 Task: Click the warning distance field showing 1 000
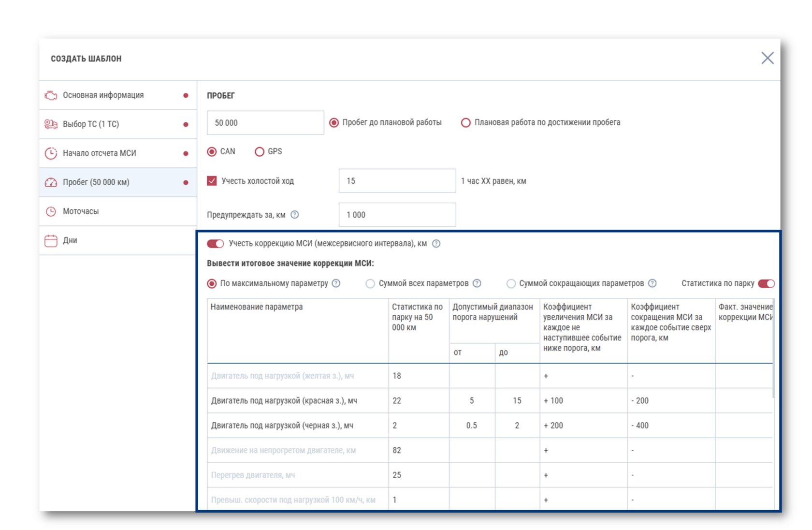pyautogui.click(x=397, y=215)
